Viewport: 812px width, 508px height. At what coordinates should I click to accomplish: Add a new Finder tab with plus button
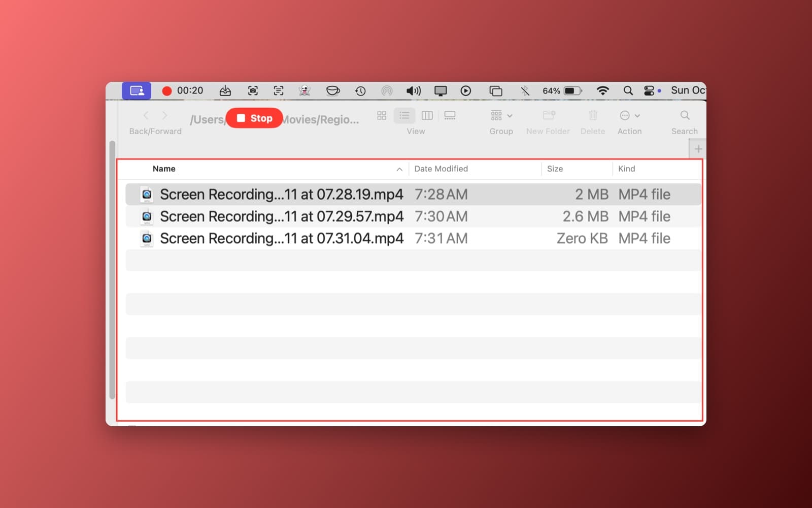(x=698, y=149)
